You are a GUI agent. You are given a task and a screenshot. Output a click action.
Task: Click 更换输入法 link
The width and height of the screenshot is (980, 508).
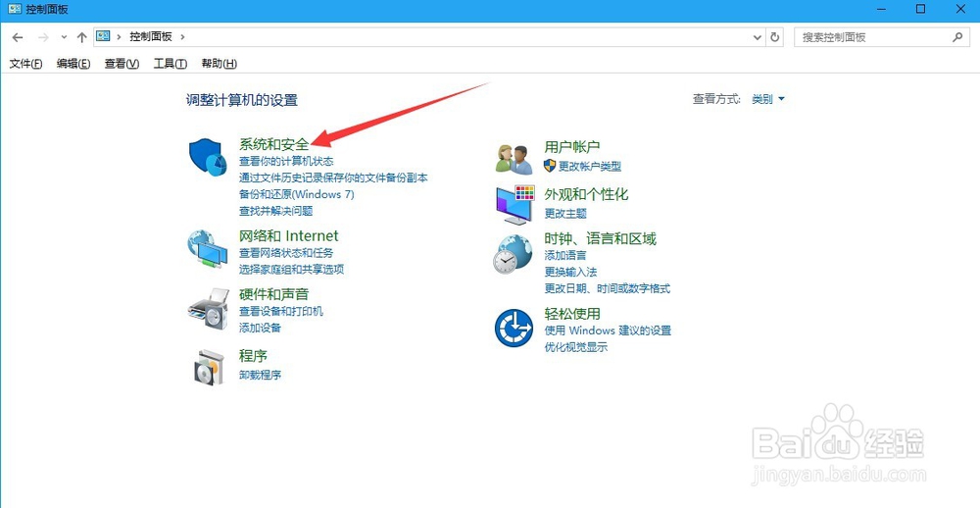tap(570, 273)
